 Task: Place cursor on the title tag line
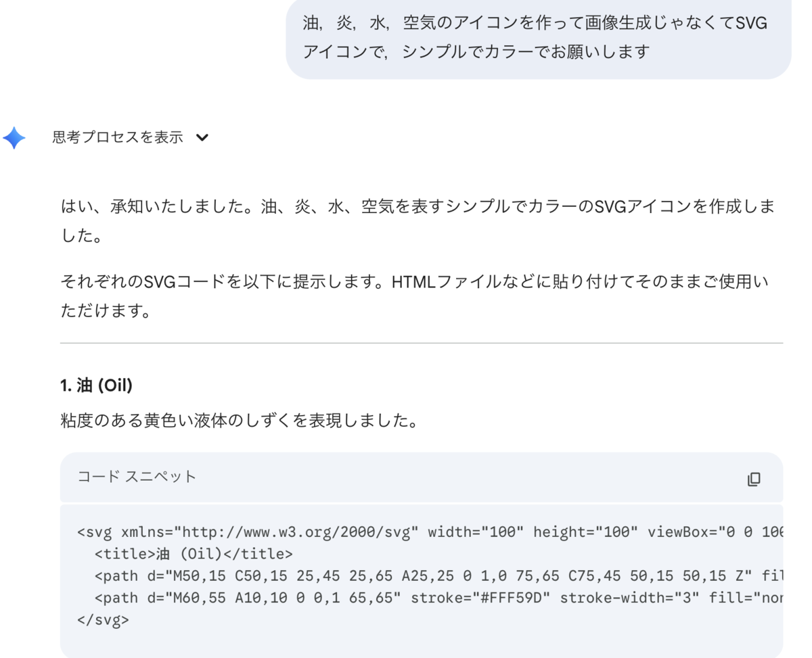click(194, 554)
